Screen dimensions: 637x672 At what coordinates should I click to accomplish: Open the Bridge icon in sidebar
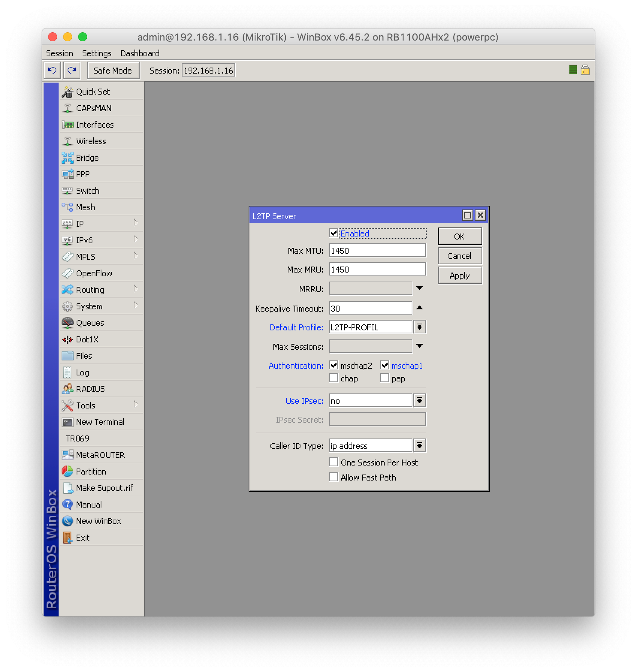point(68,158)
